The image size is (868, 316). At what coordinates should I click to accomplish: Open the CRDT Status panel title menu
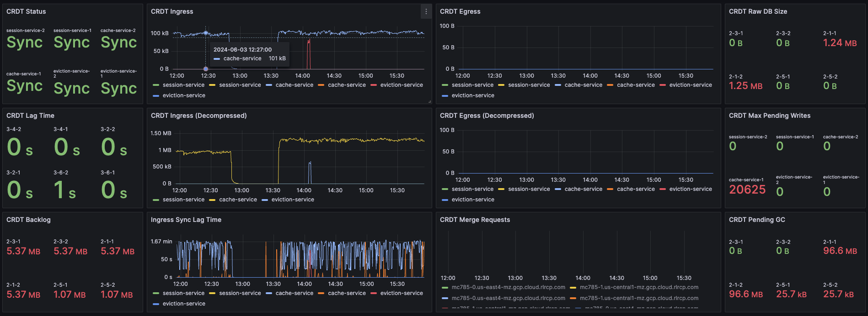click(x=26, y=11)
